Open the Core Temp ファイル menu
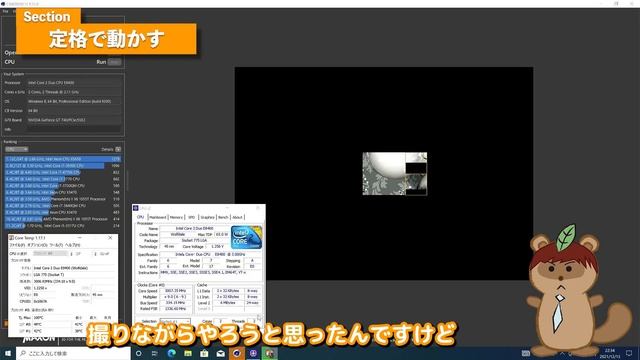 [17, 245]
